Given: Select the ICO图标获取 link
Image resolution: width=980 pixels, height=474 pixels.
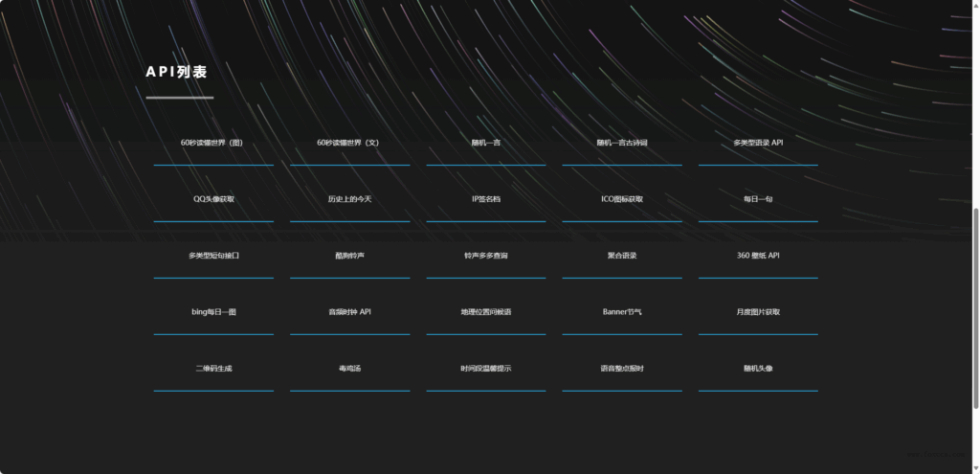Looking at the screenshot, I should 622,199.
